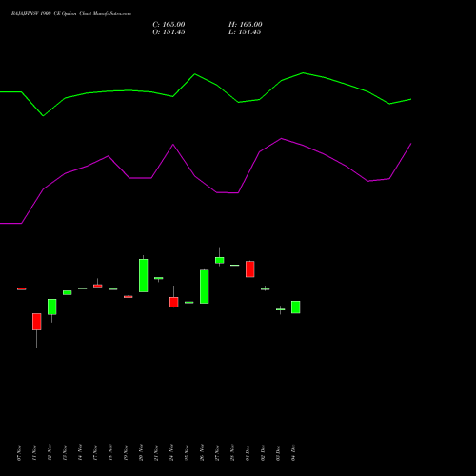Select the 07 Nov date label

coord(19,453)
